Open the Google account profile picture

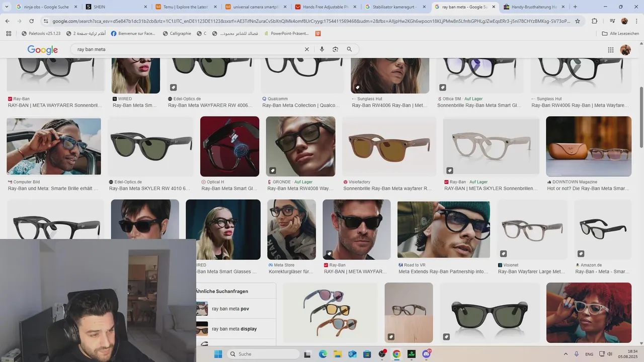point(625,50)
